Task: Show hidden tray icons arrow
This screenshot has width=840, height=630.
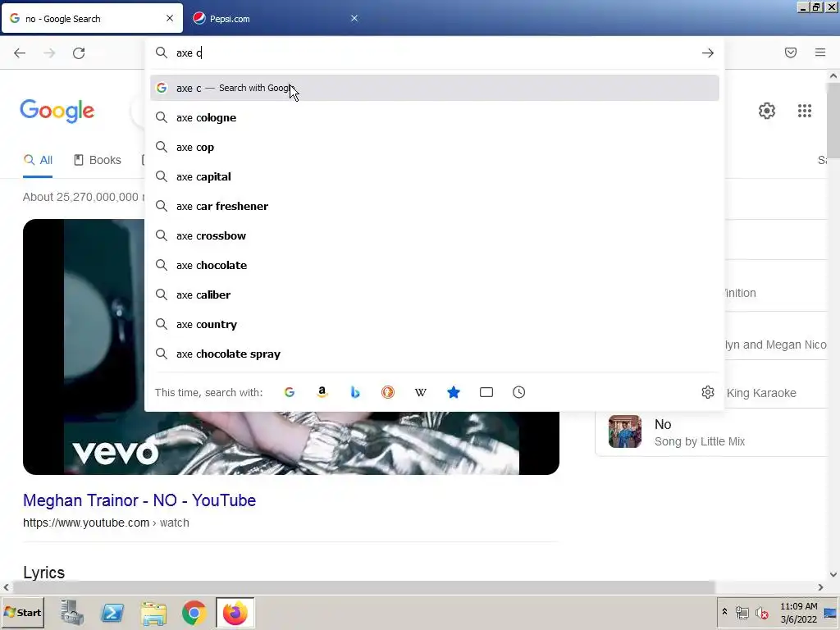Action: (724, 612)
